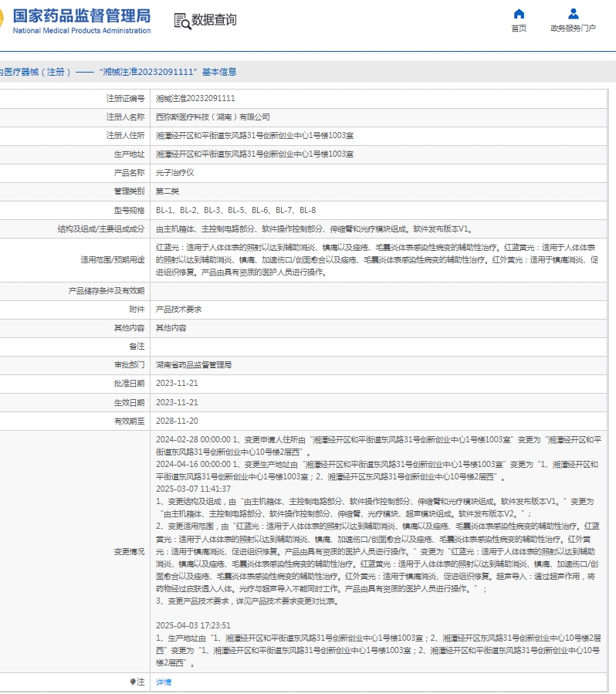Viewport: 616px width, 694px height.
Task: Click approval date 2023-11-21 in 批准日期 row
Action: tap(177, 384)
